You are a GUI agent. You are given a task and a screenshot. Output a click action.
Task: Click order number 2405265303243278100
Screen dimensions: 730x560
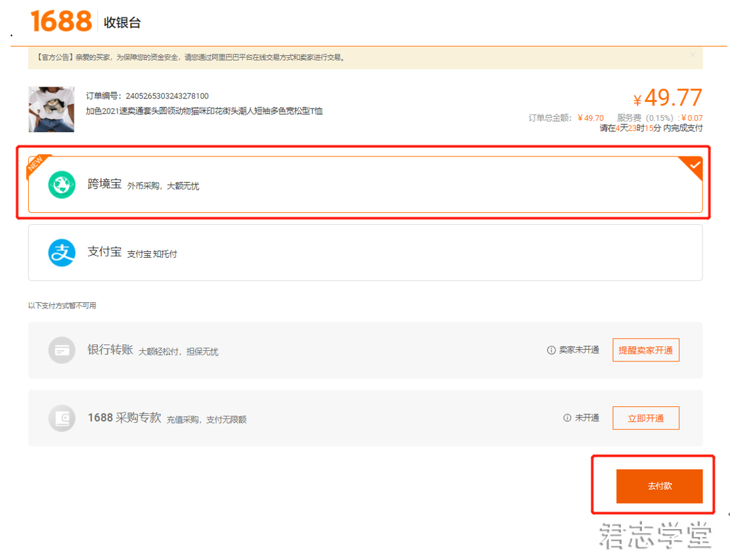click(167, 96)
